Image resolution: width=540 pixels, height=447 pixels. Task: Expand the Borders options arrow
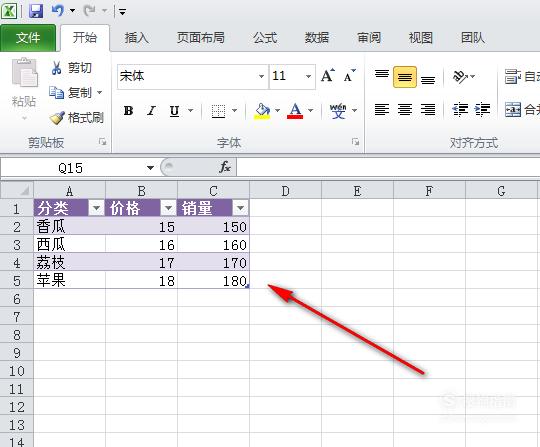(235, 111)
